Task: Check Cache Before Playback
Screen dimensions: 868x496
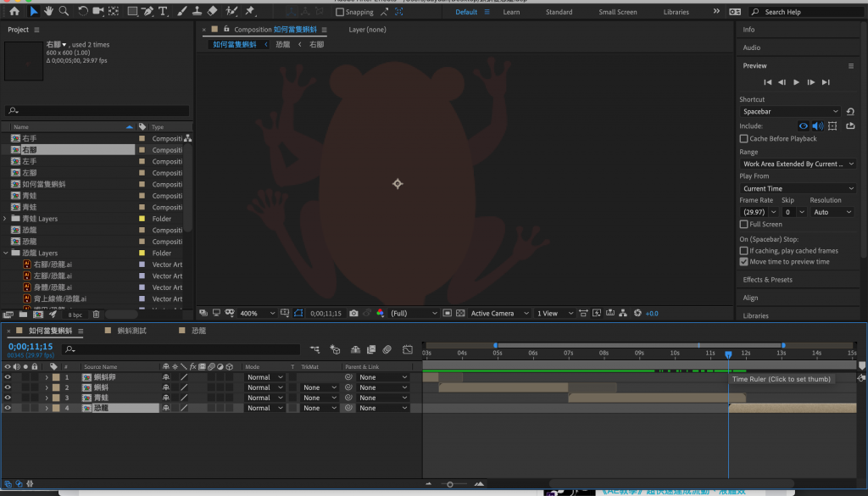Action: pyautogui.click(x=744, y=138)
